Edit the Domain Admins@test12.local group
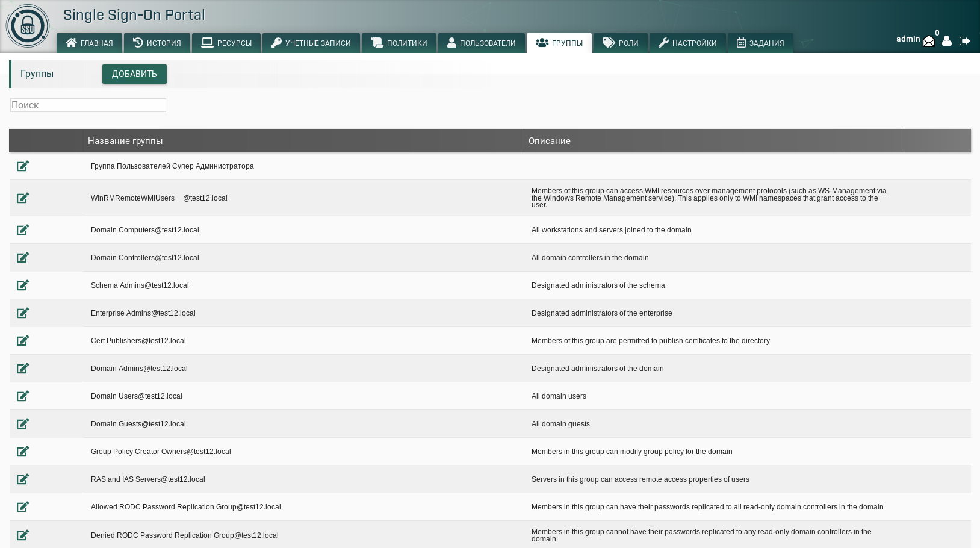 pos(23,369)
